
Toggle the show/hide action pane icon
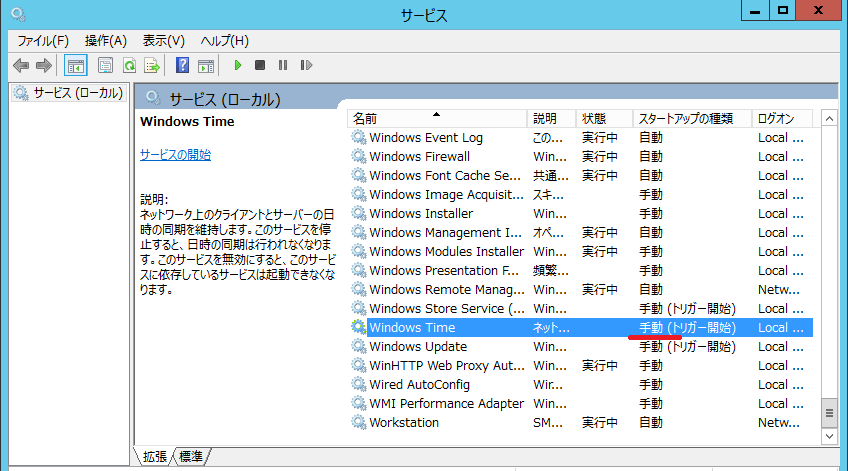[206, 65]
